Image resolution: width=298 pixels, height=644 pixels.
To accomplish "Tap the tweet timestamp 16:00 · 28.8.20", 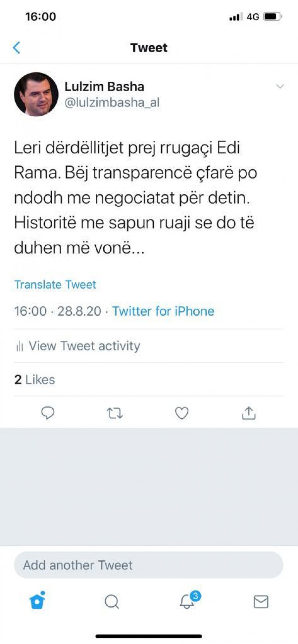I will click(x=58, y=311).
